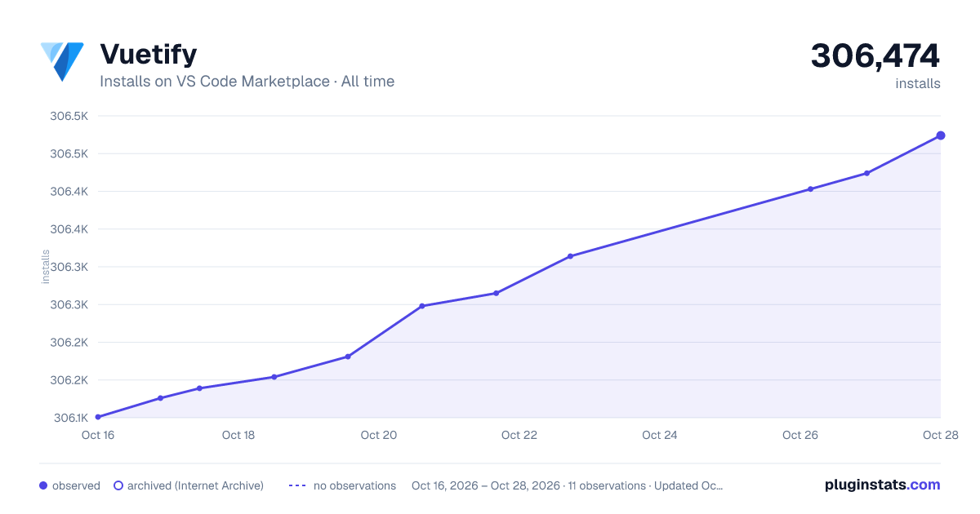Click the 'no observations' legend label

(354, 485)
